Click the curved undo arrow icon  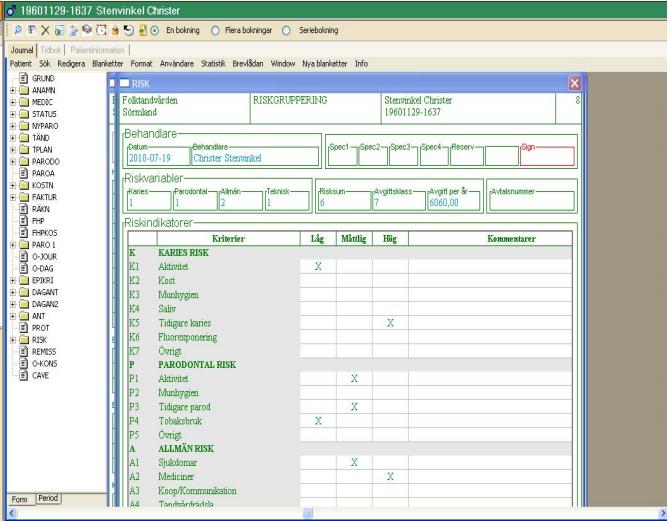point(129,30)
